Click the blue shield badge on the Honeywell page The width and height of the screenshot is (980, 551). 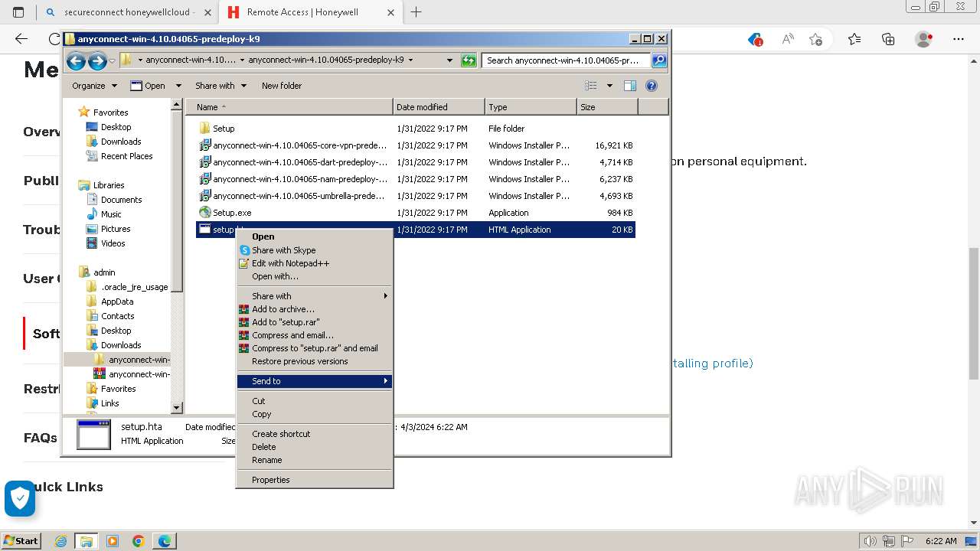coord(20,499)
